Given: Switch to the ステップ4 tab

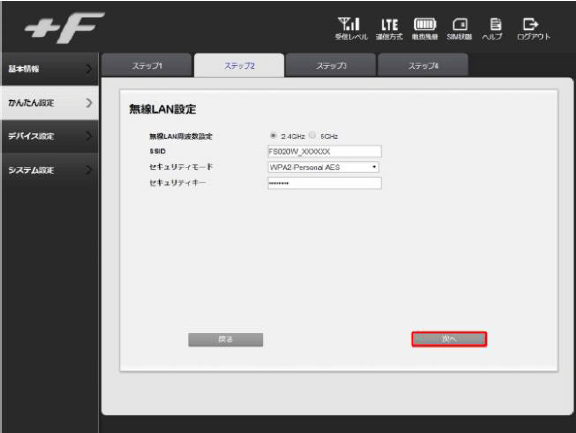Looking at the screenshot, I should tap(423, 65).
